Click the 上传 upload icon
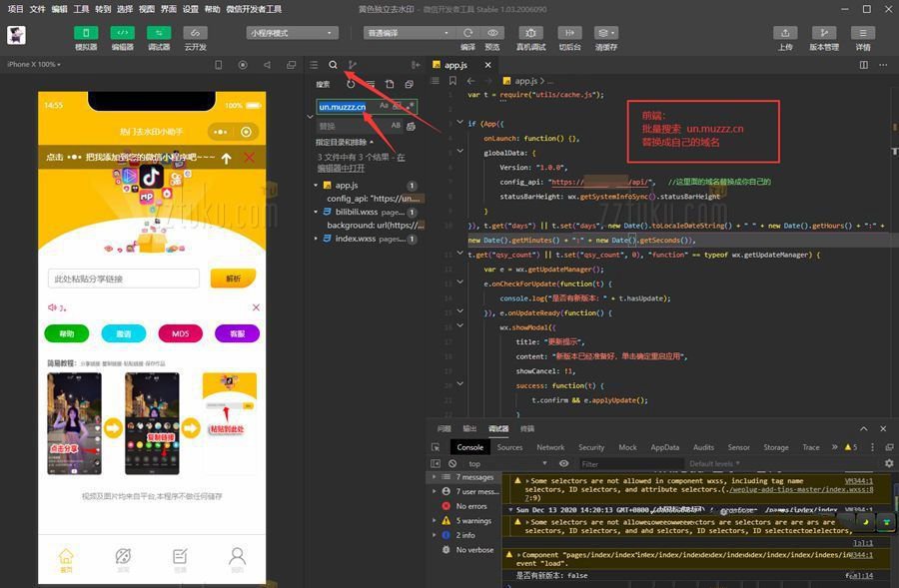 (785, 33)
